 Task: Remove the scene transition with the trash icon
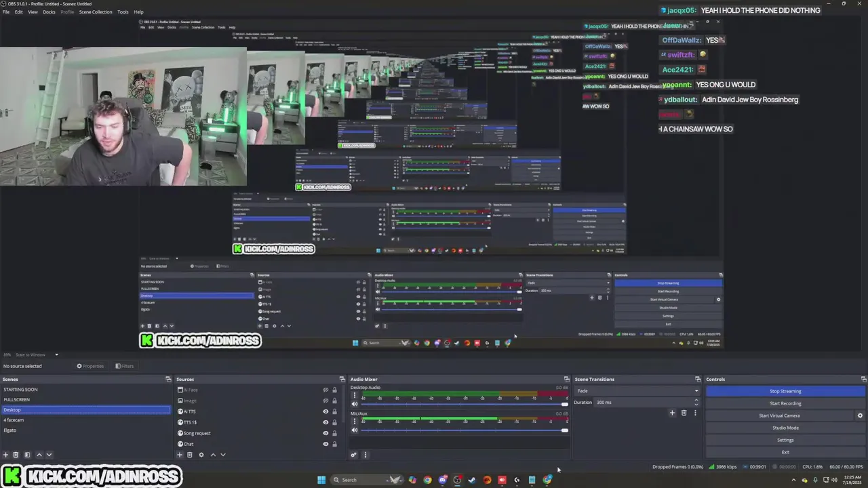pyautogui.click(x=684, y=413)
